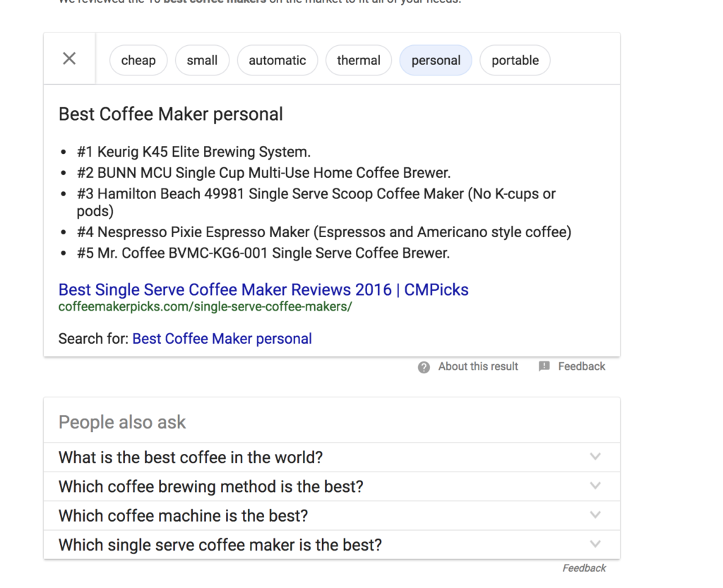Toggle the highlighted 'personal' chip
This screenshot has height=588, width=723.
[436, 61]
